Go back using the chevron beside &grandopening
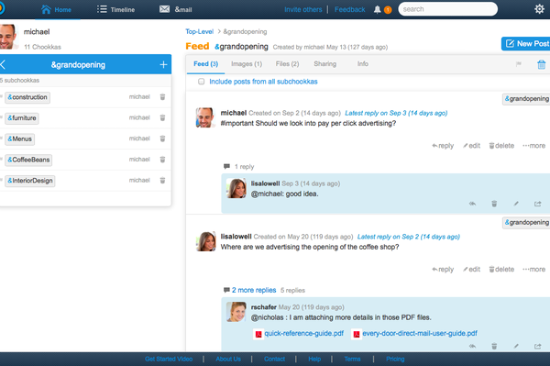Viewport: 550px width, 366px height. pyautogui.click(x=3, y=64)
